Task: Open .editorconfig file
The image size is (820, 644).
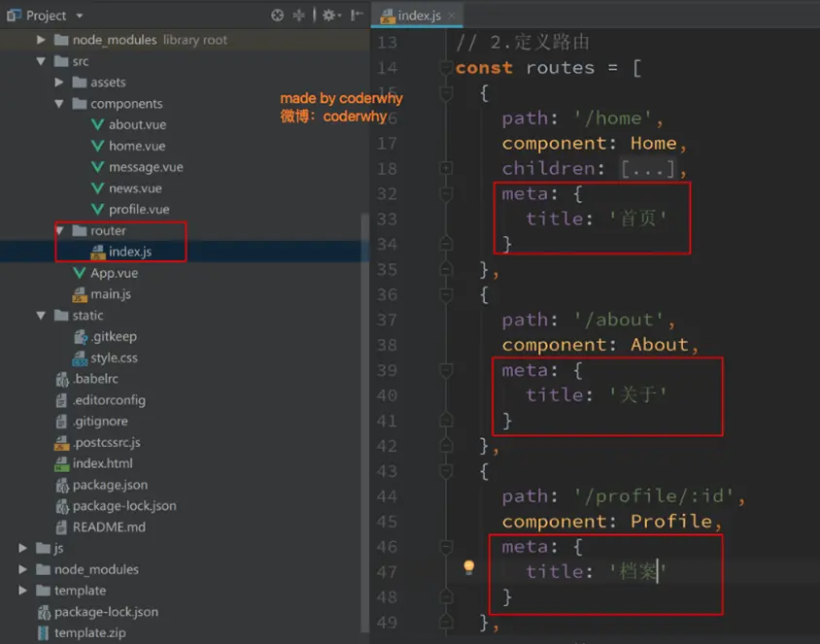Action: coord(109,400)
